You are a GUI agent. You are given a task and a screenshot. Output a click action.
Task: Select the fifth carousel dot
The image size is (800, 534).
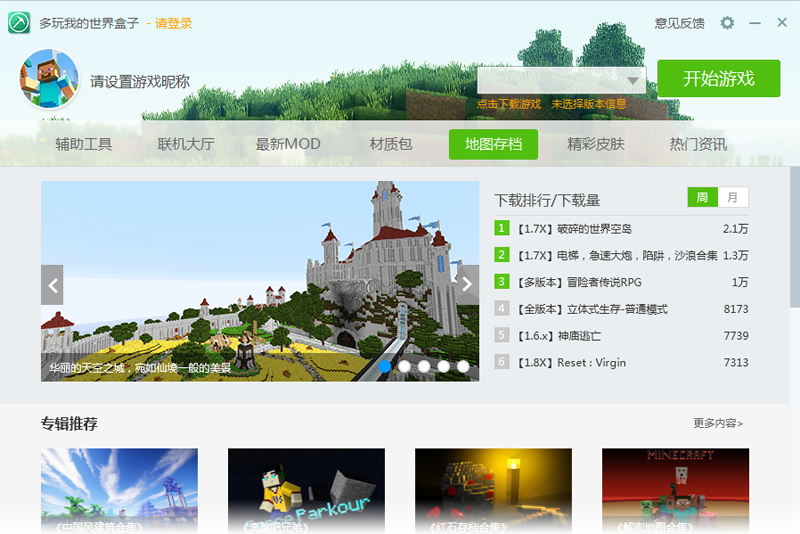point(463,366)
